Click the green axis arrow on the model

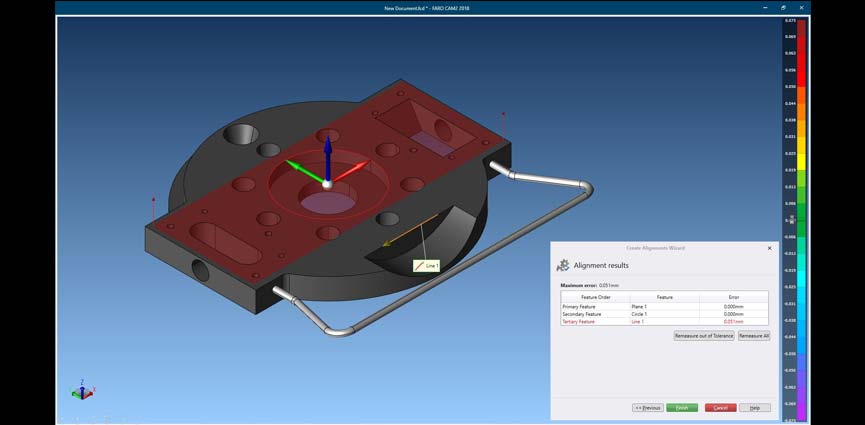click(299, 167)
